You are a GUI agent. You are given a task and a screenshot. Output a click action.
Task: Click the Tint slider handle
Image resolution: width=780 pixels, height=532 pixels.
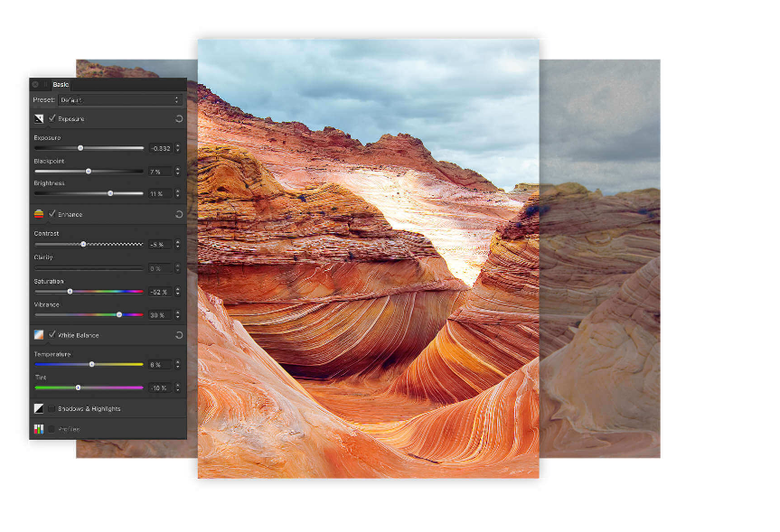click(78, 387)
